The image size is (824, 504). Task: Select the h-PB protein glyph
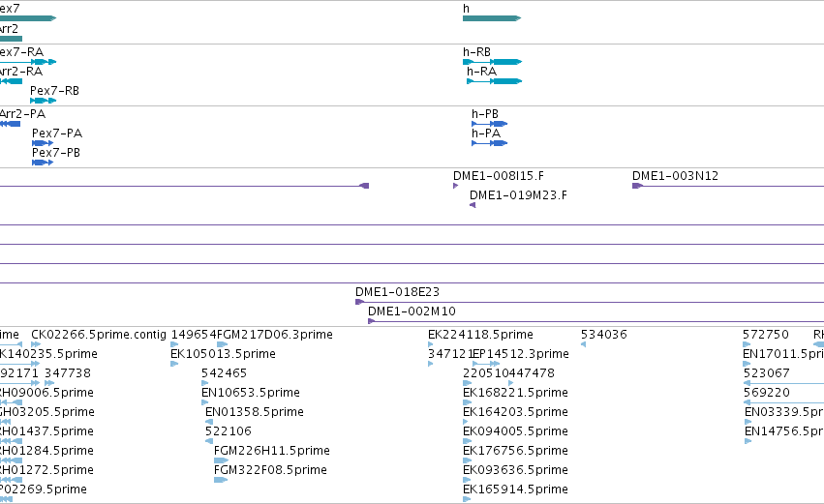tap(490, 124)
